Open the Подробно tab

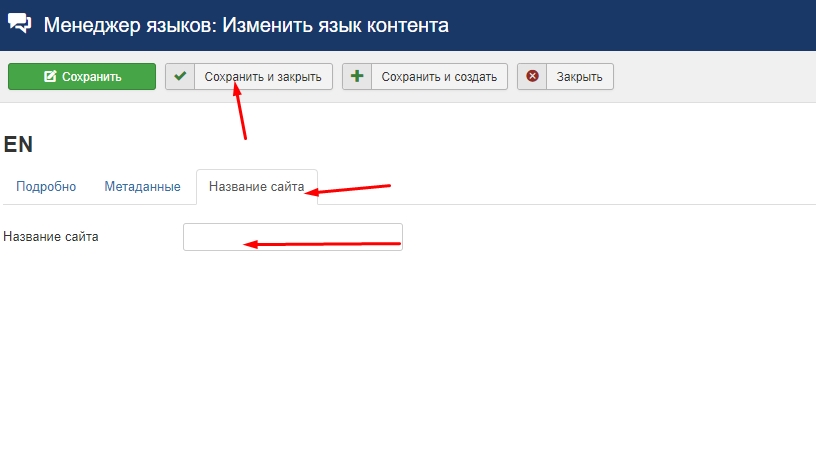(x=47, y=187)
